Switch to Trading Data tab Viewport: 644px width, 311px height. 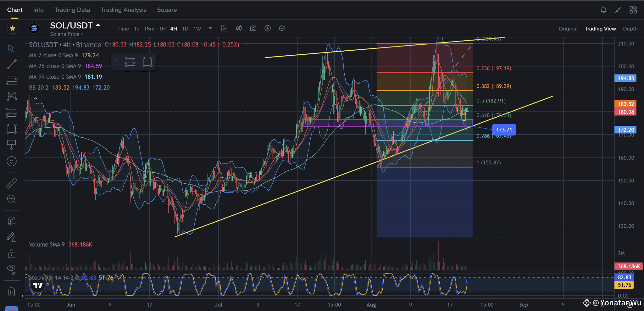pyautogui.click(x=72, y=10)
